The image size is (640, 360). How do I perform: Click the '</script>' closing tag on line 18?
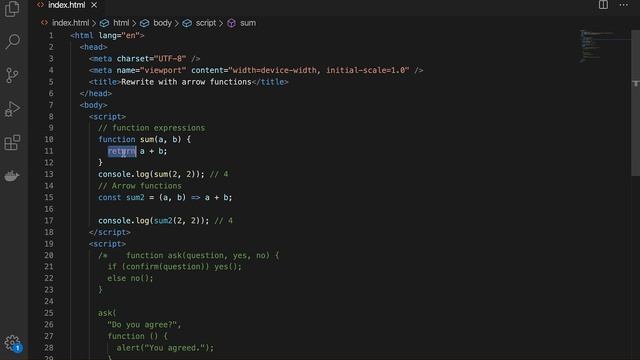point(110,232)
